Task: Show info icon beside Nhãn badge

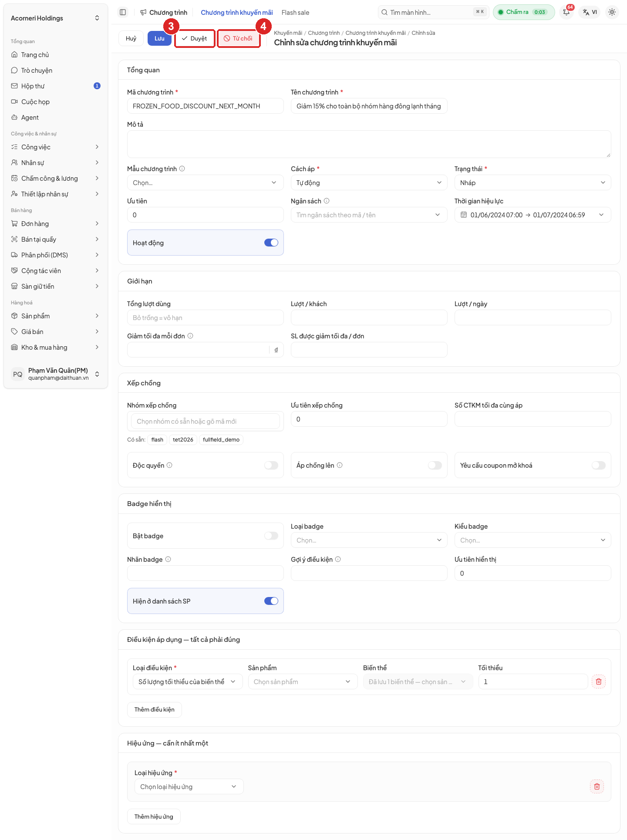Action: coord(168,559)
